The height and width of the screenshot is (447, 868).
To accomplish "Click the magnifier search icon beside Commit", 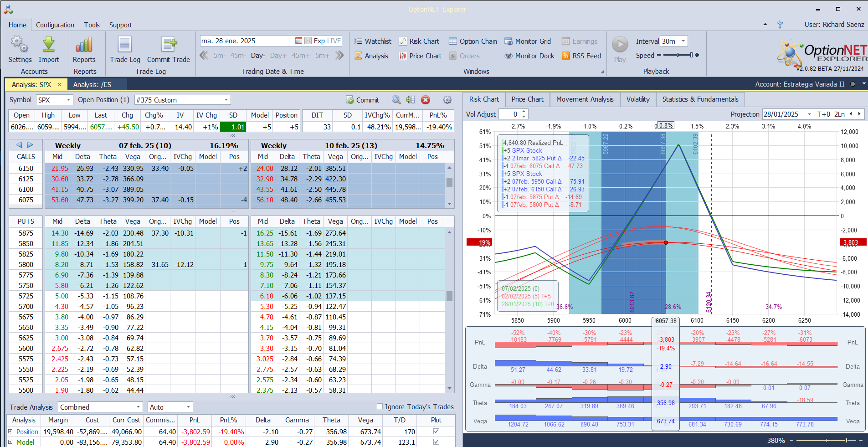I will click(396, 100).
